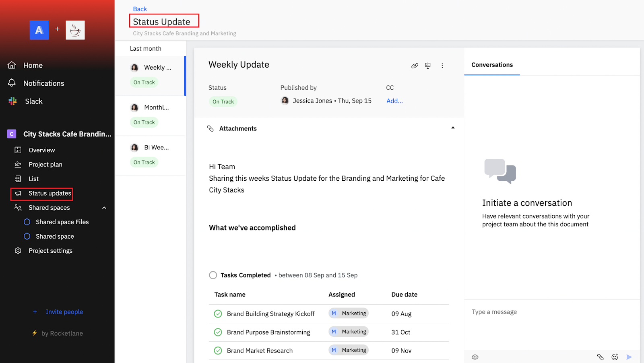Image resolution: width=644 pixels, height=363 pixels.
Task: Click the Slack logo icon
Action: pyautogui.click(x=12, y=101)
